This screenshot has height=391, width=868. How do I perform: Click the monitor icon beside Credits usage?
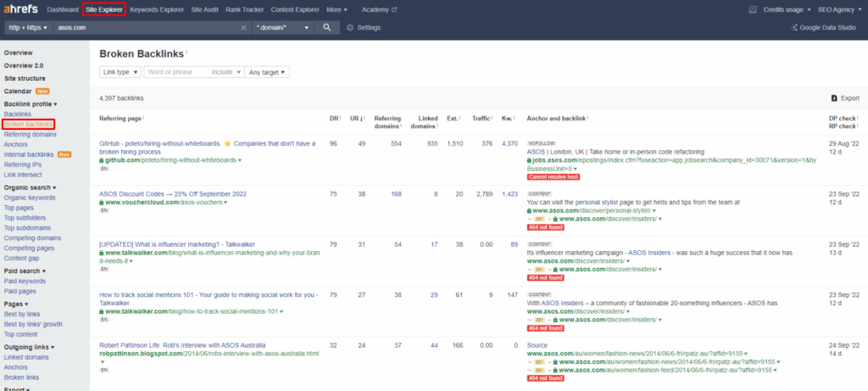point(753,9)
